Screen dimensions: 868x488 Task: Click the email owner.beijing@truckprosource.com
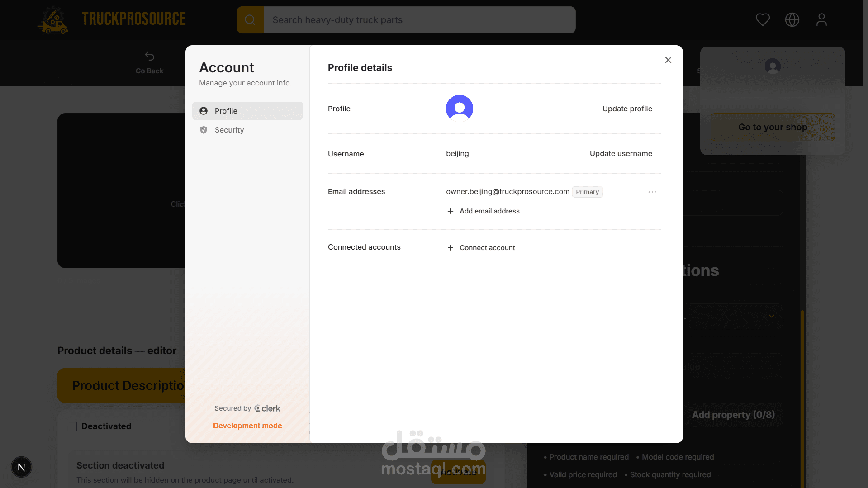508,191
